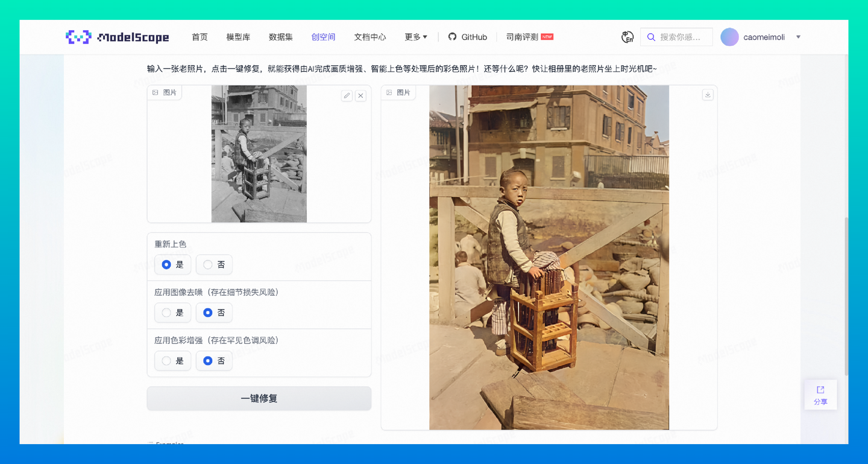Switch language with the globe icon
The width and height of the screenshot is (868, 464).
click(627, 37)
